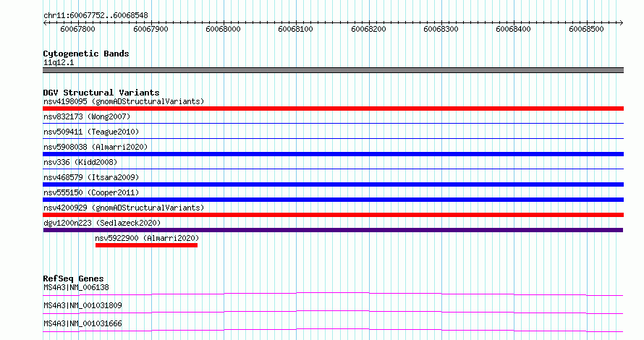
Task: Click ruler position 60067800
Action: click(77, 29)
